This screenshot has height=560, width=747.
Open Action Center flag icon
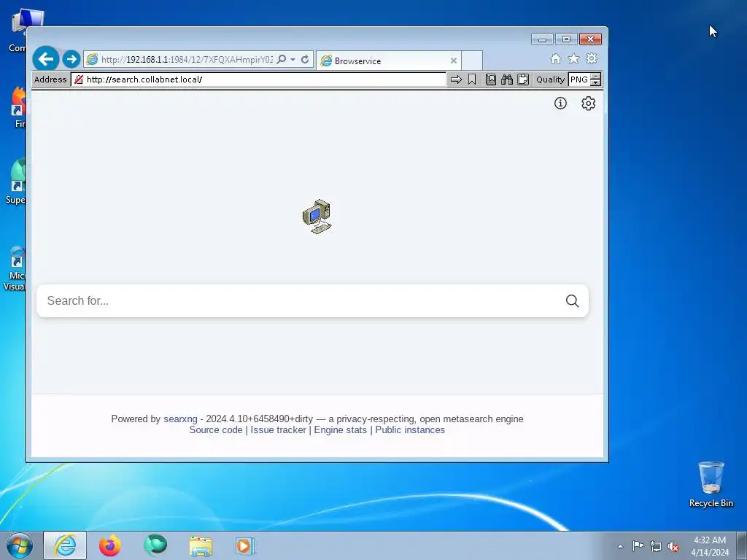point(638,546)
